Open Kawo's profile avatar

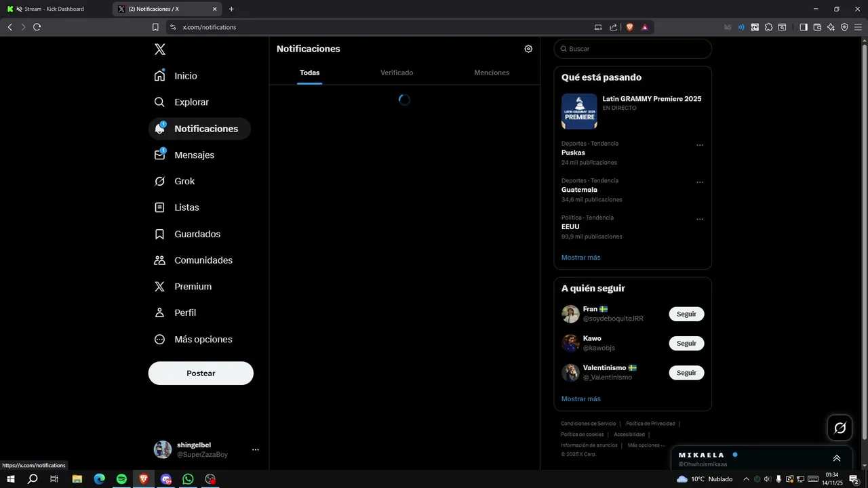coord(570,343)
